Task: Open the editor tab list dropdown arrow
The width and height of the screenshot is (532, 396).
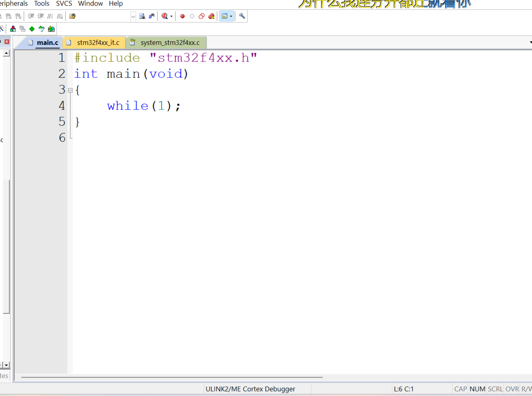Action: [530, 42]
